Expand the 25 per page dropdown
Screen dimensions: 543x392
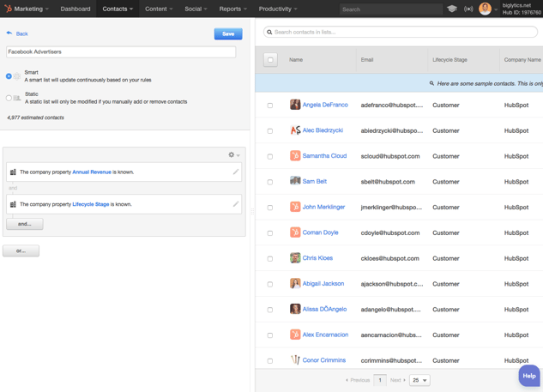click(x=419, y=380)
